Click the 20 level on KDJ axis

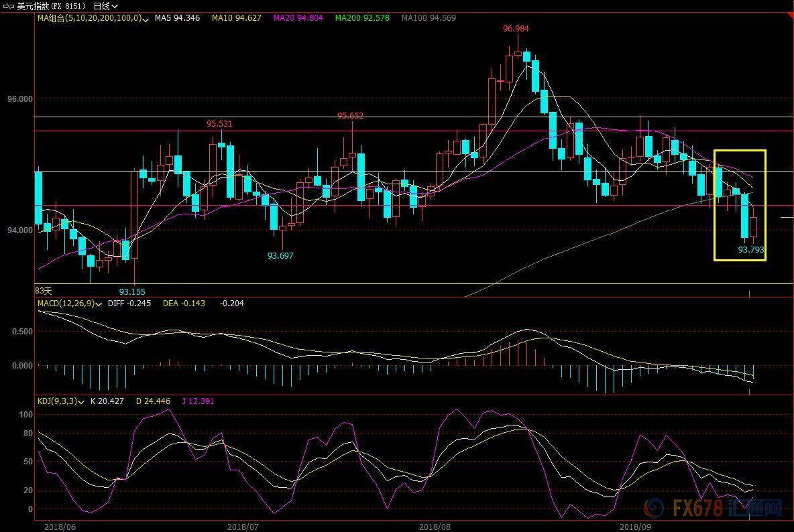click(28, 490)
